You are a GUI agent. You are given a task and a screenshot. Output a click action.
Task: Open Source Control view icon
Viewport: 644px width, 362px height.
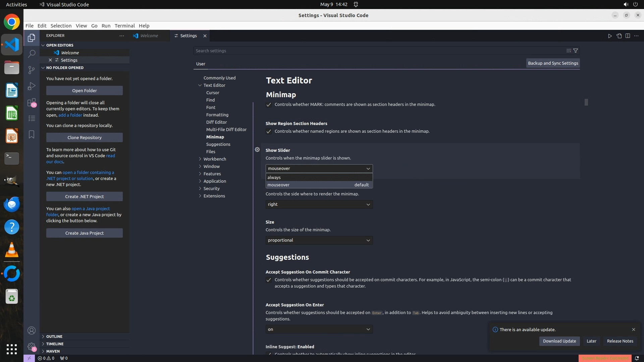coord(32,70)
